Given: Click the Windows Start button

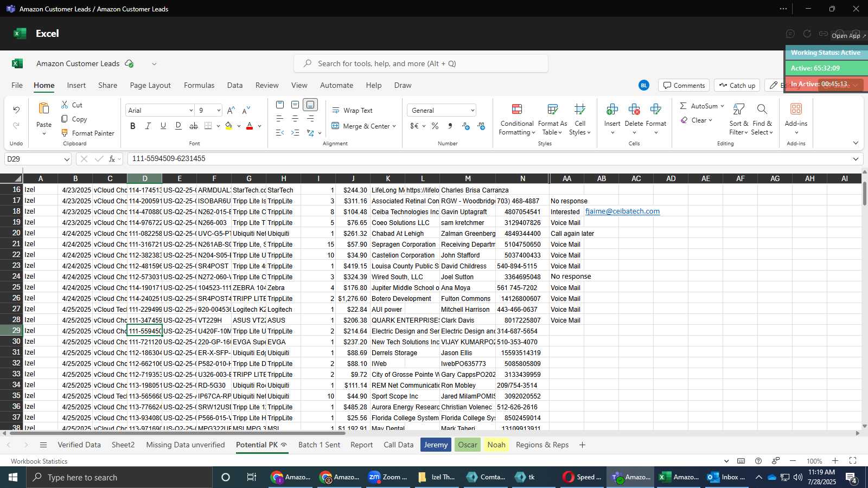Looking at the screenshot, I should click(x=13, y=477).
